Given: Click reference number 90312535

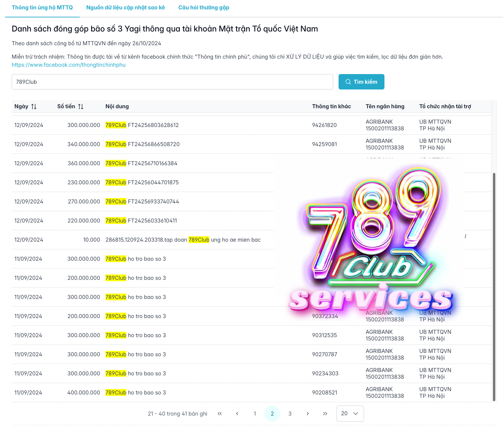Looking at the screenshot, I should [325, 335].
